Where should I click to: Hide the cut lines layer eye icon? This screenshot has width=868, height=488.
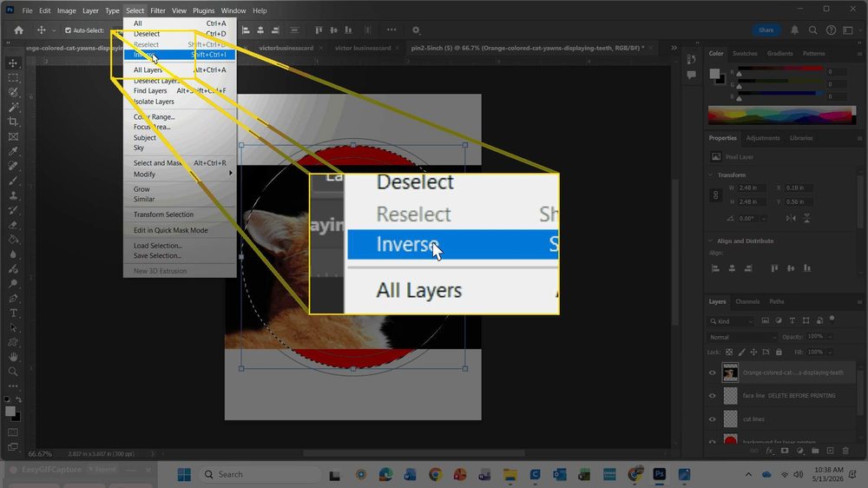tap(713, 419)
